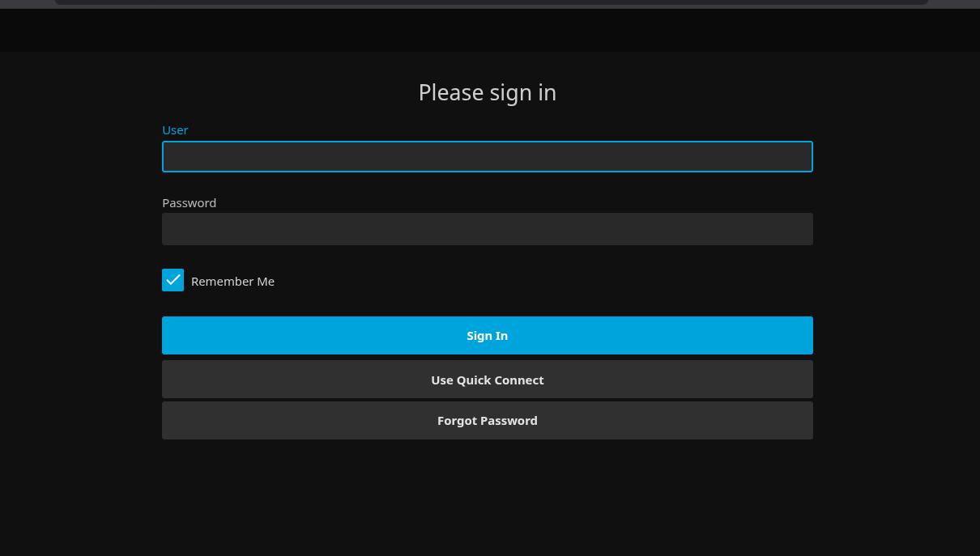
Task: Focus the User input field
Action: 487,157
